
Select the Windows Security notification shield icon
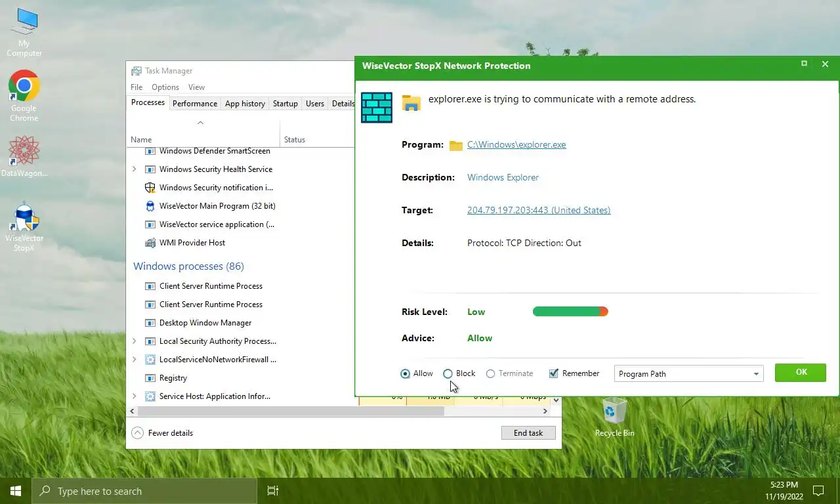[x=150, y=188]
